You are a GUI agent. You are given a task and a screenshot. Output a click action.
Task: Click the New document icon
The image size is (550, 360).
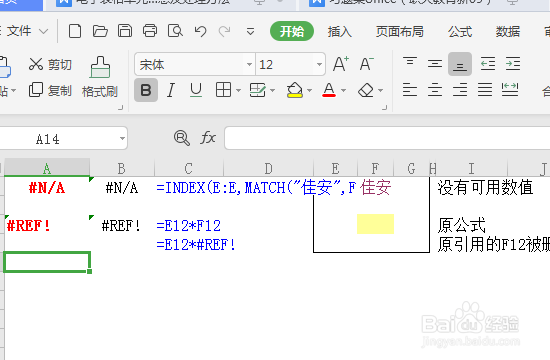point(75,31)
